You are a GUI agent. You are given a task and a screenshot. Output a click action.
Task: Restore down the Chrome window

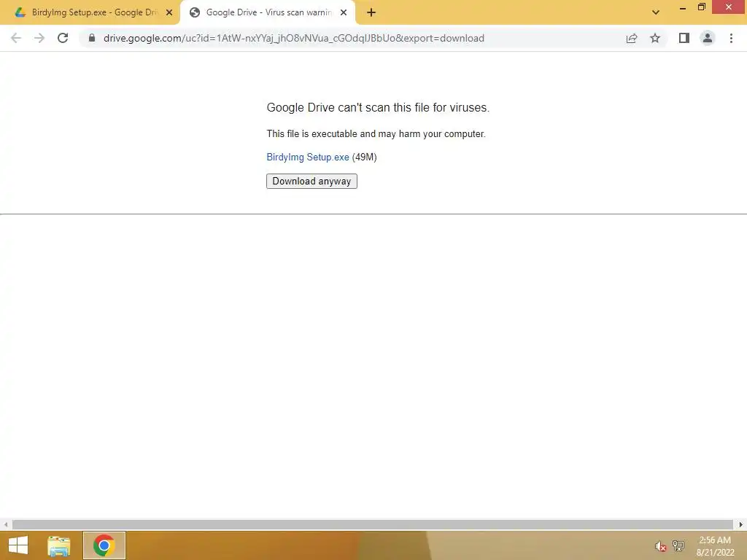(701, 7)
